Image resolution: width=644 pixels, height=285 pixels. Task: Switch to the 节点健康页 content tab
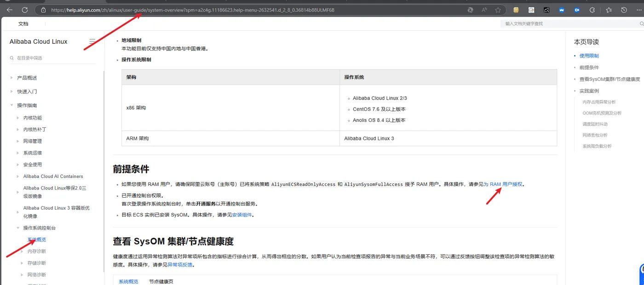pos(161,281)
